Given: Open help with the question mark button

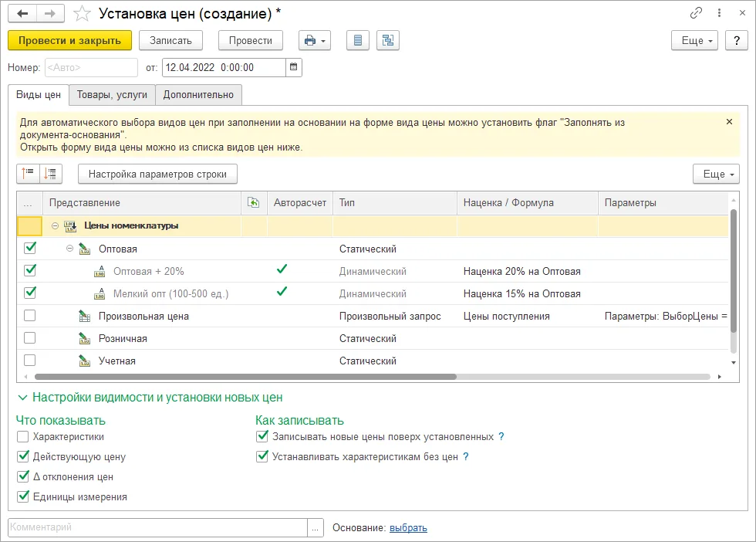Looking at the screenshot, I should click(736, 41).
